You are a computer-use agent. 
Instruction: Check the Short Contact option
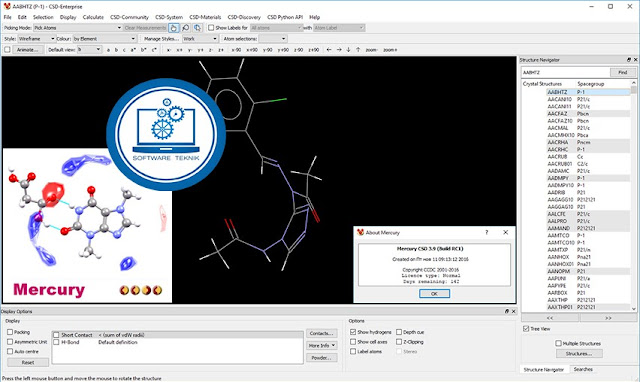[56, 335]
